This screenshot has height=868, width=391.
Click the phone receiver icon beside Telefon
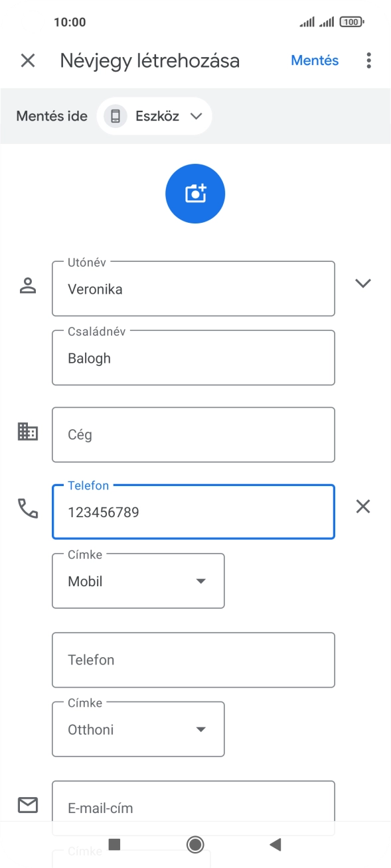(27, 507)
